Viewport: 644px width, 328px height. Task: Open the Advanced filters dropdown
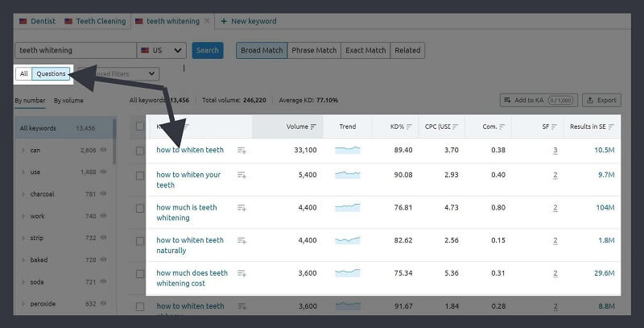click(x=118, y=73)
